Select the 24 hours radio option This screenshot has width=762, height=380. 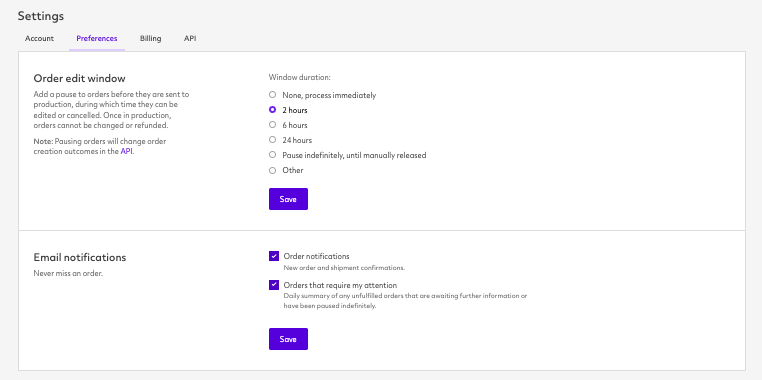pyautogui.click(x=273, y=140)
